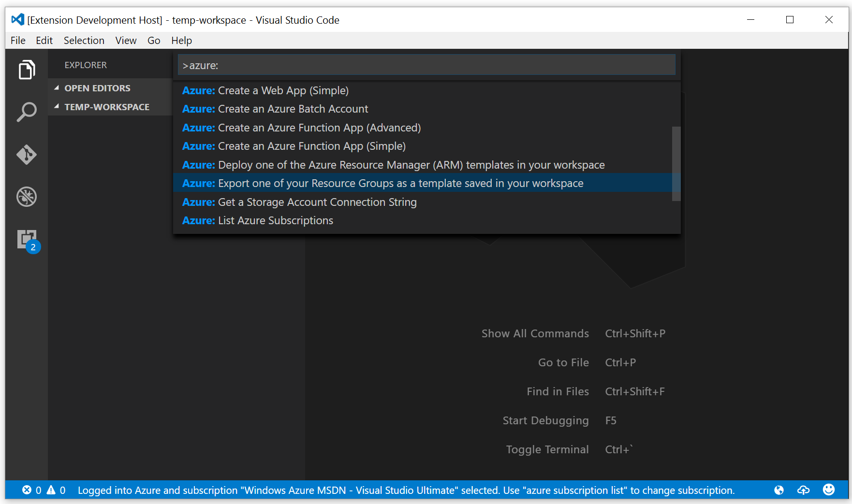The height and width of the screenshot is (504, 852).
Task: Click the warnings count icon in status bar
Action: (51, 490)
